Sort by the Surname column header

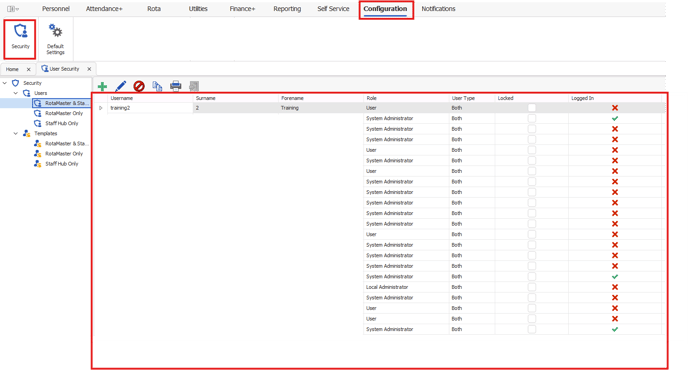(x=236, y=98)
